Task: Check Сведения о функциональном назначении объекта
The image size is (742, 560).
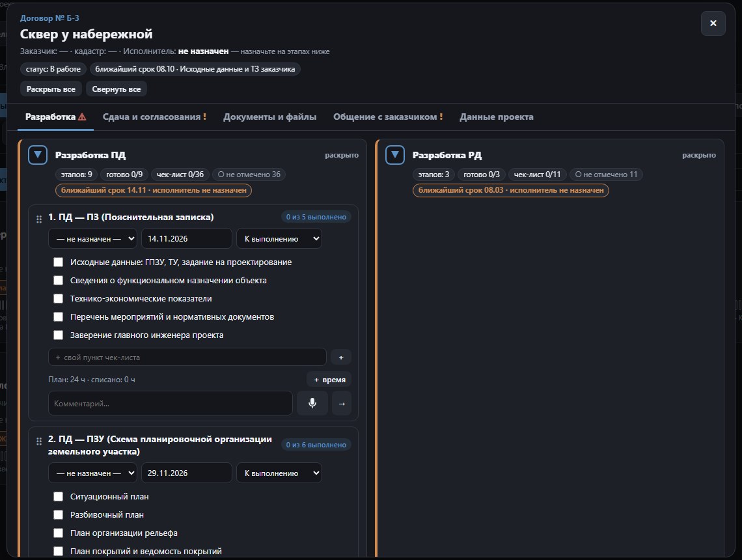Action: point(58,280)
